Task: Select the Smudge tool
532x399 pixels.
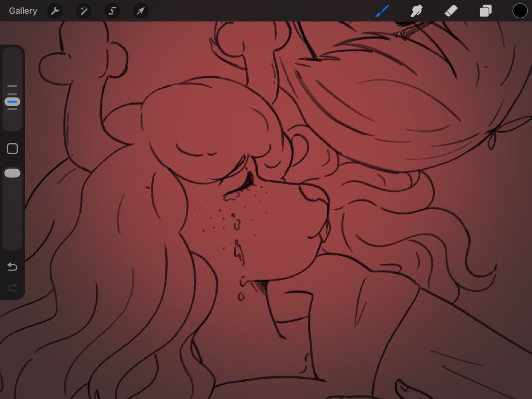Action: 417,11
